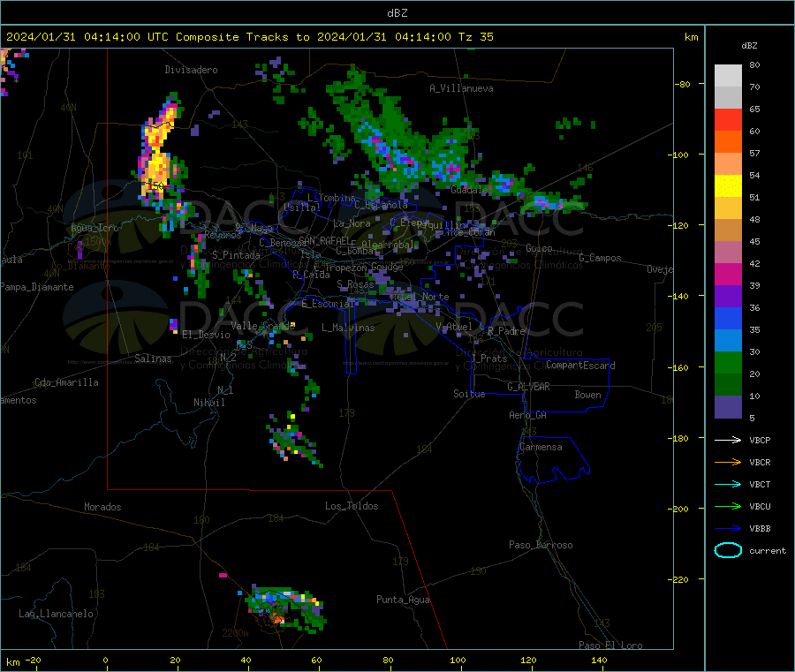The height and width of the screenshot is (672, 795).
Task: Click the -160 tick on right axis
Action: pyautogui.click(x=680, y=367)
